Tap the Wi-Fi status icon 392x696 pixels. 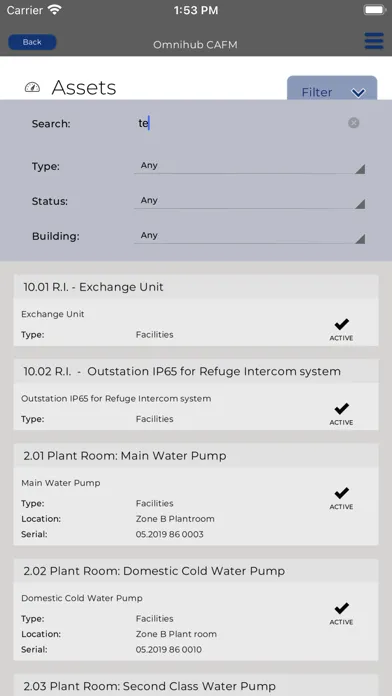pos(55,10)
